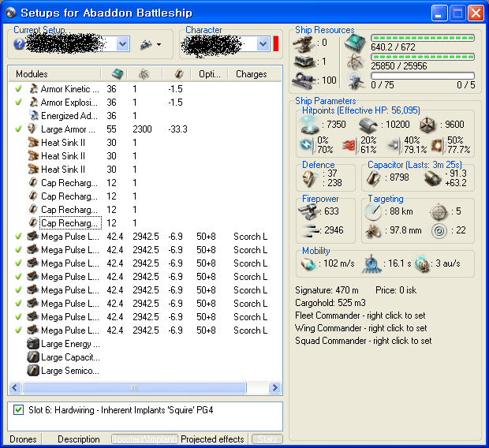
Task: Click the structure hitpoints icon
Action: pyautogui.click(x=427, y=125)
